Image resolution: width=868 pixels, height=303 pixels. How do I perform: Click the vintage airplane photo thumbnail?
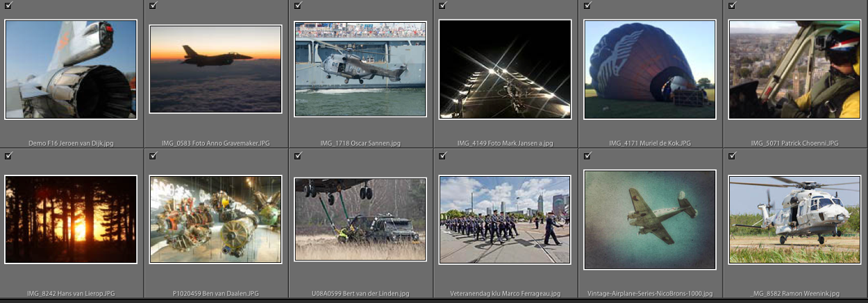(650, 219)
